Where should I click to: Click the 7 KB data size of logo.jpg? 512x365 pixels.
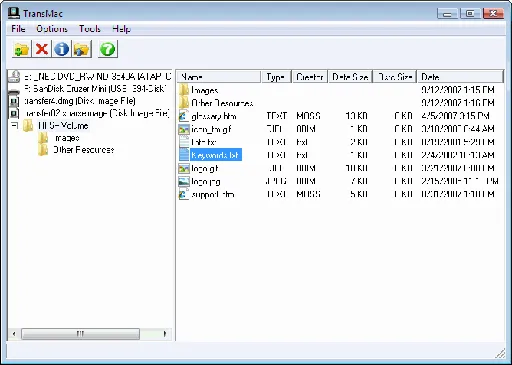point(359,181)
